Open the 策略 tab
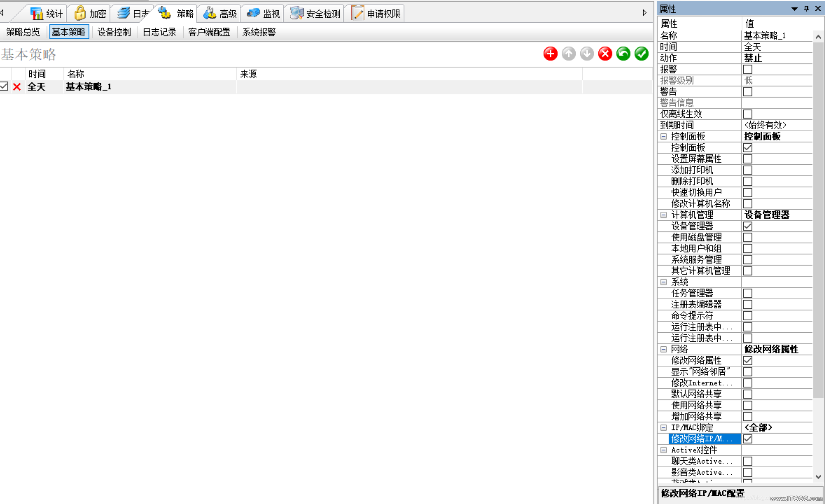825x504 pixels. point(176,14)
